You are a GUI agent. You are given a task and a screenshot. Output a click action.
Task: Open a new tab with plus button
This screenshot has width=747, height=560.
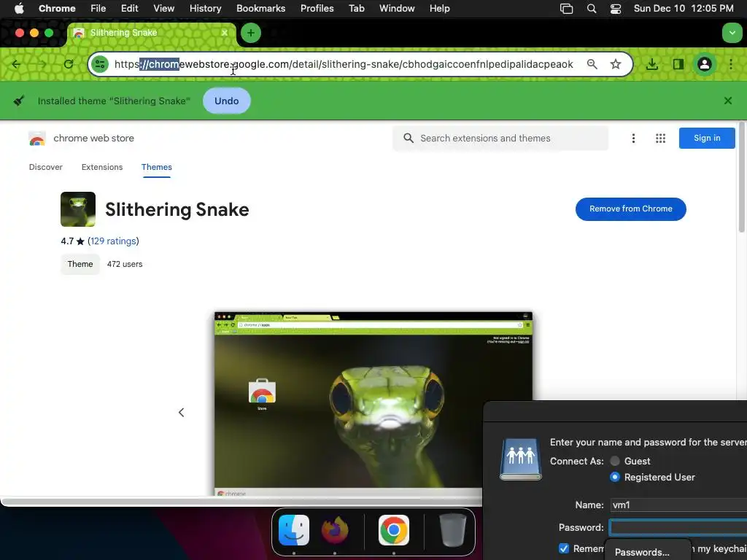point(251,33)
